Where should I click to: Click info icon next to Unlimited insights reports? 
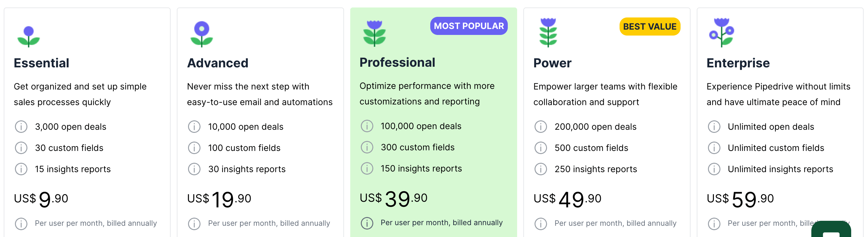point(714,169)
